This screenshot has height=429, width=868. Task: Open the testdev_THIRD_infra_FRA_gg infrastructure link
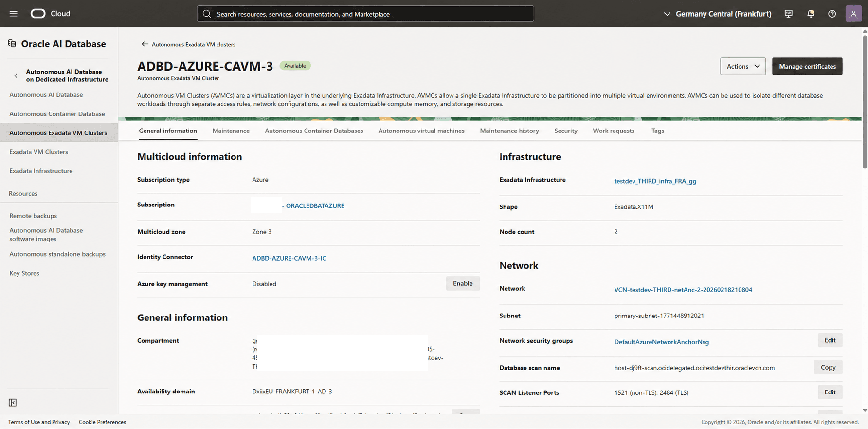point(655,181)
